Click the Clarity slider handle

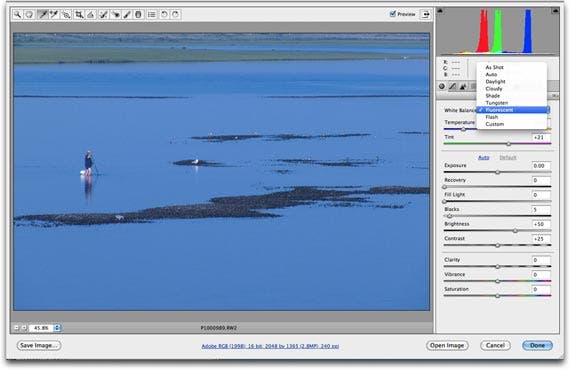pyautogui.click(x=498, y=266)
